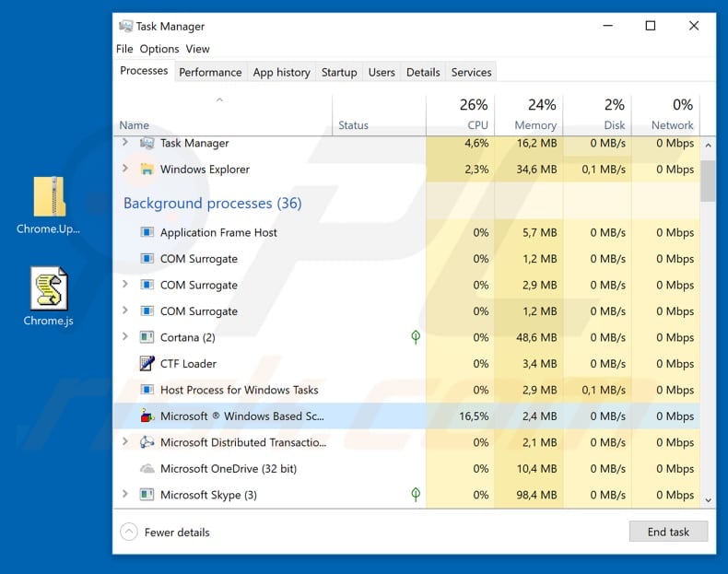The height and width of the screenshot is (574, 728).
Task: Click the Cortana process icon
Action: pos(147,337)
